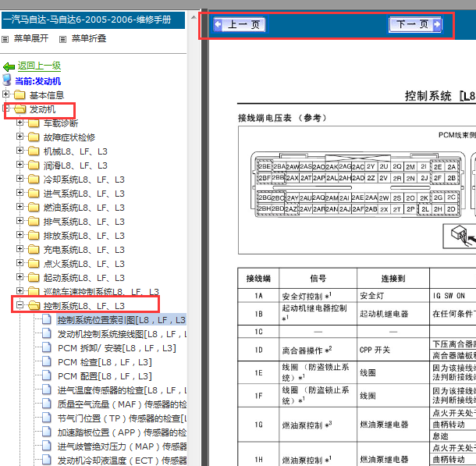Click the 返回上一级 link
Viewport: 476px width, 466px height.
coord(39,66)
